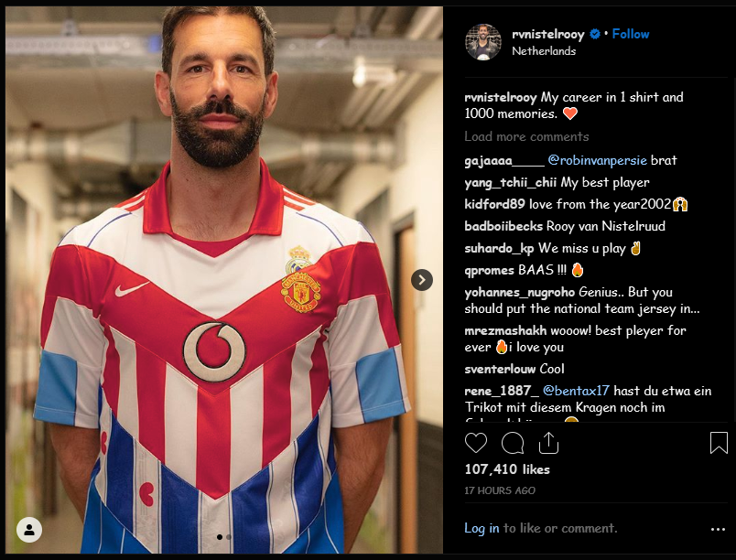Open the three-dot more options menu
Screen dimensions: 736x560
[x=718, y=529]
